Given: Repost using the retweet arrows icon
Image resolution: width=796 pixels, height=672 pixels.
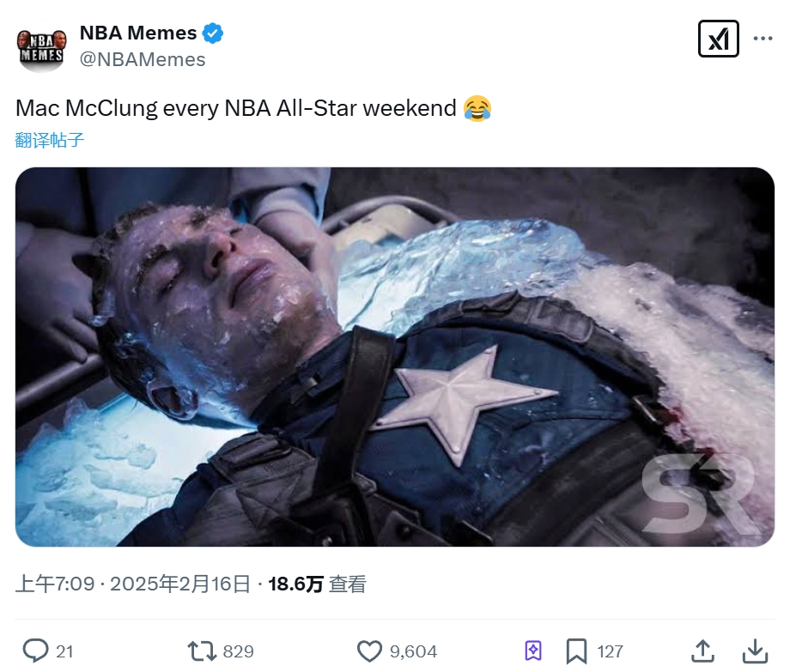Looking at the screenshot, I should (x=202, y=651).
